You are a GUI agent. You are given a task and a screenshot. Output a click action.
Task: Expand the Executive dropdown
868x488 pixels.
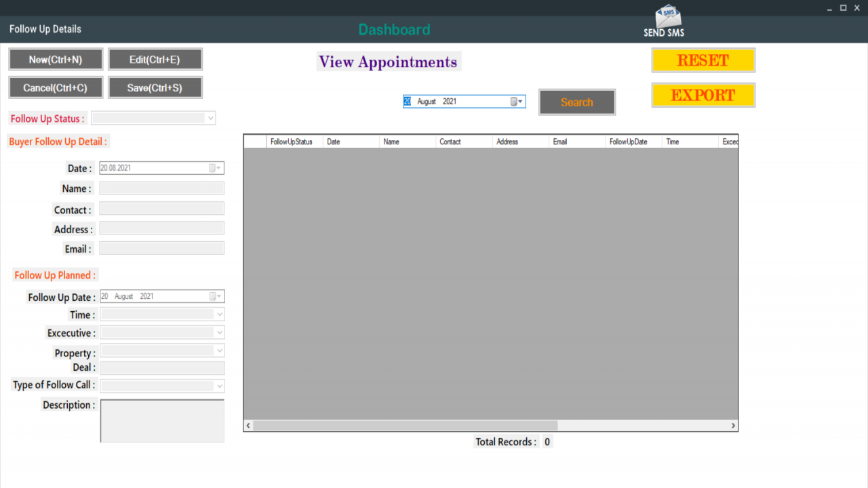(x=219, y=333)
